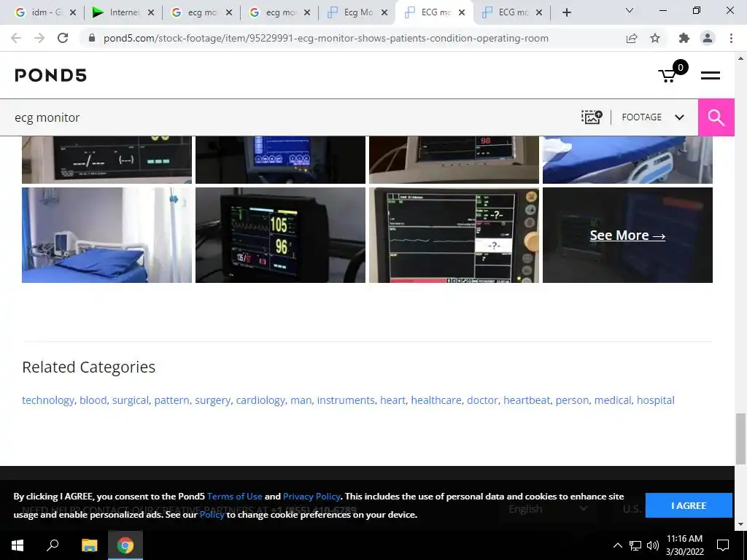Screen dimensions: 747x560
Task: Open the blood category link
Action: tap(93, 400)
